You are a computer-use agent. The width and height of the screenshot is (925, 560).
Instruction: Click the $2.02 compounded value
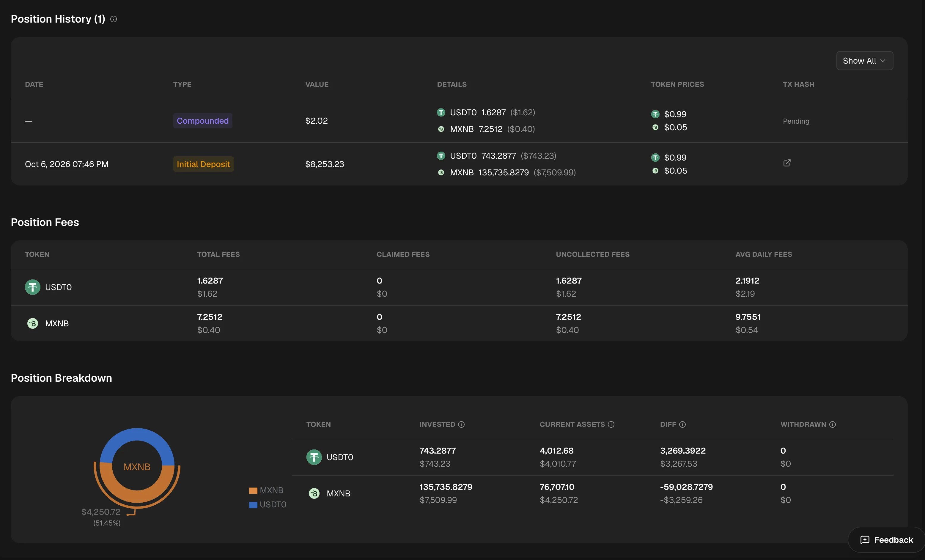[x=316, y=121]
